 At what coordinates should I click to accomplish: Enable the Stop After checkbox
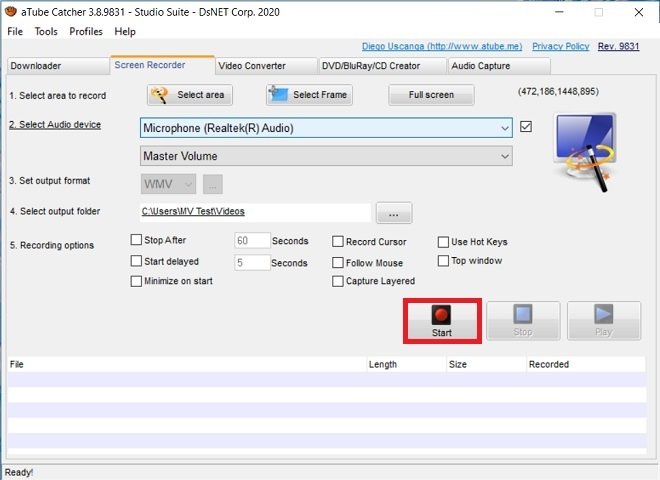tap(136, 240)
